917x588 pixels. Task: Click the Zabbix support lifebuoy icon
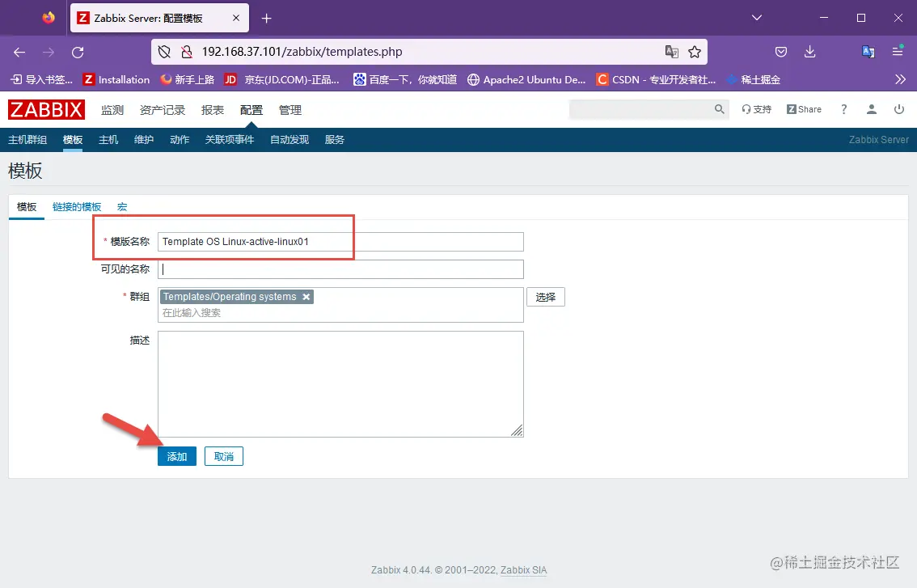point(748,108)
